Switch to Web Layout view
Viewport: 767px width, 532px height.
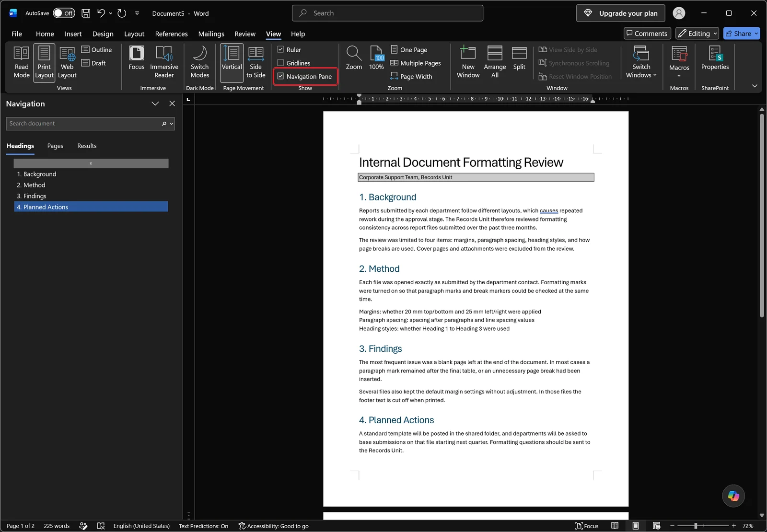tap(67, 62)
